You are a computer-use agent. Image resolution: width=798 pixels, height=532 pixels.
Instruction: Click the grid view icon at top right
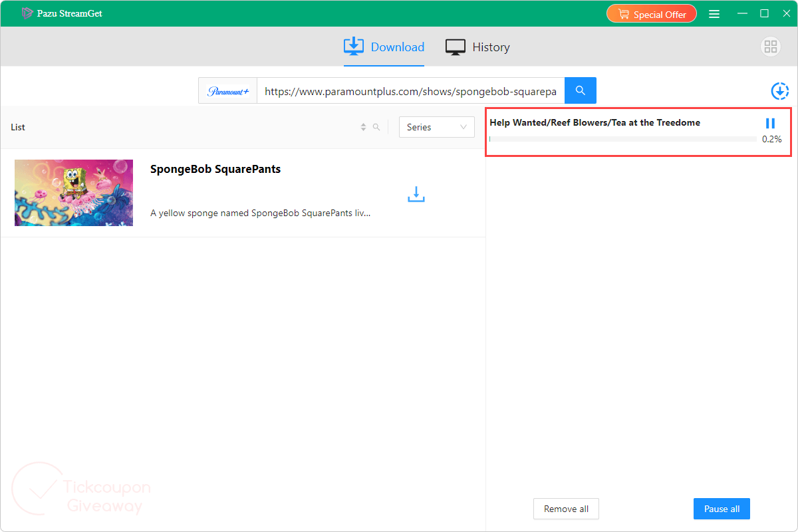coord(771,47)
